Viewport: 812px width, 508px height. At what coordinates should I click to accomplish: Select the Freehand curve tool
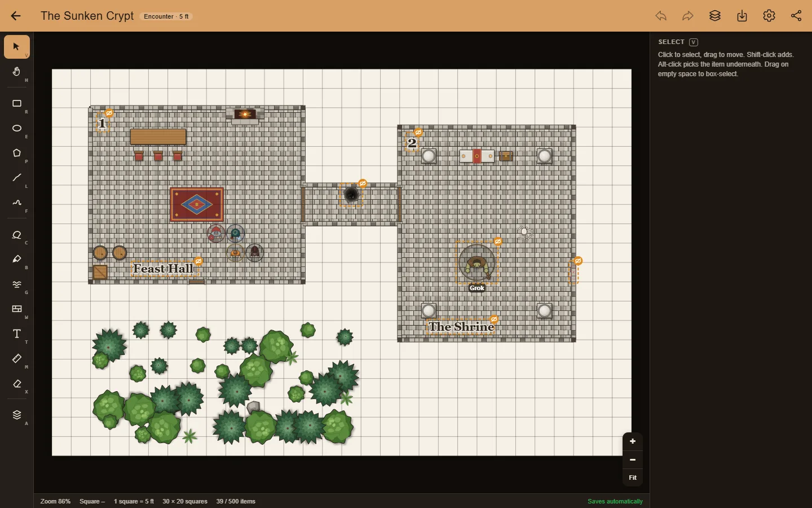[17, 203]
